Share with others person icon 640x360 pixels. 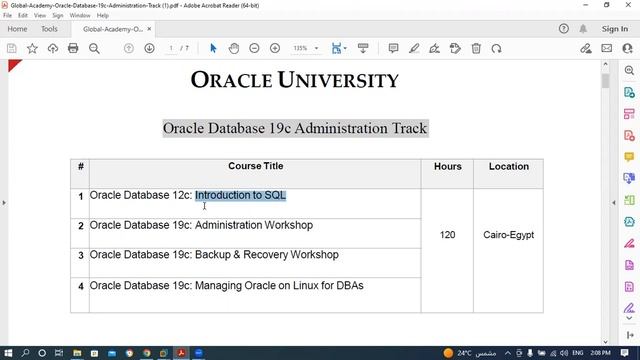click(x=628, y=48)
